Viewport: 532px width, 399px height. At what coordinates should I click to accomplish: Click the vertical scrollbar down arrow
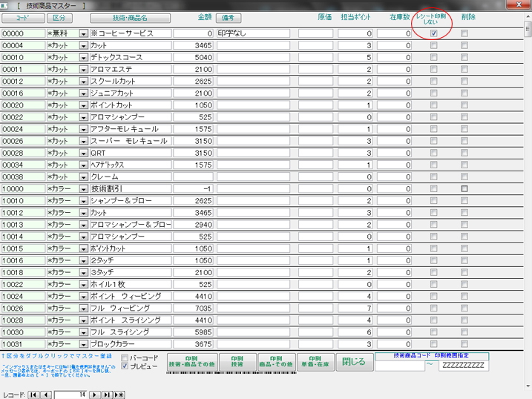coord(528,386)
